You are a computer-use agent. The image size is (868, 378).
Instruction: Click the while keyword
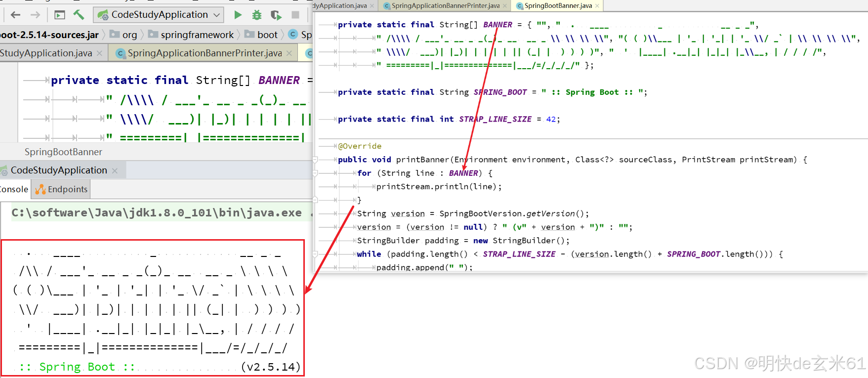(x=369, y=254)
